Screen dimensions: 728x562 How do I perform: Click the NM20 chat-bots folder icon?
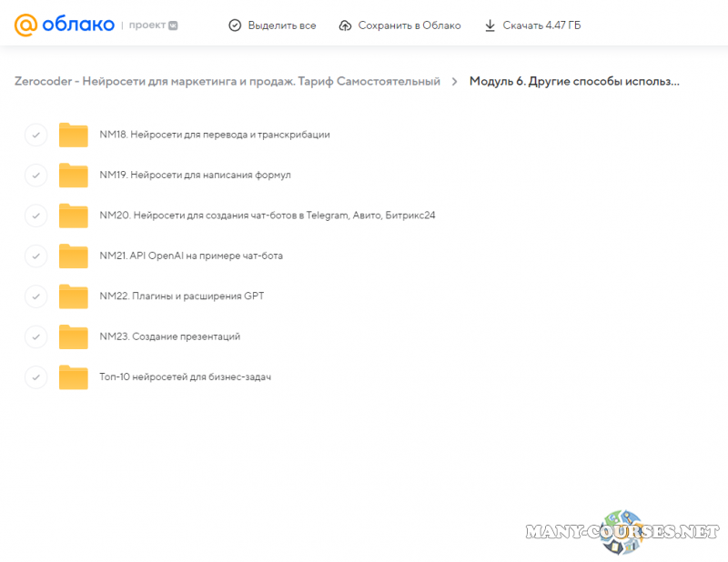[73, 216]
